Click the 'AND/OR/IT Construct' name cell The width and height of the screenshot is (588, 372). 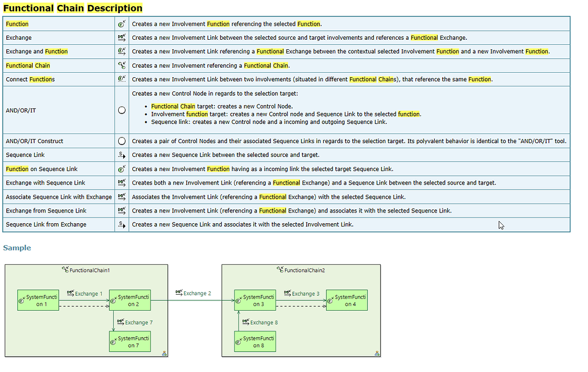point(59,141)
